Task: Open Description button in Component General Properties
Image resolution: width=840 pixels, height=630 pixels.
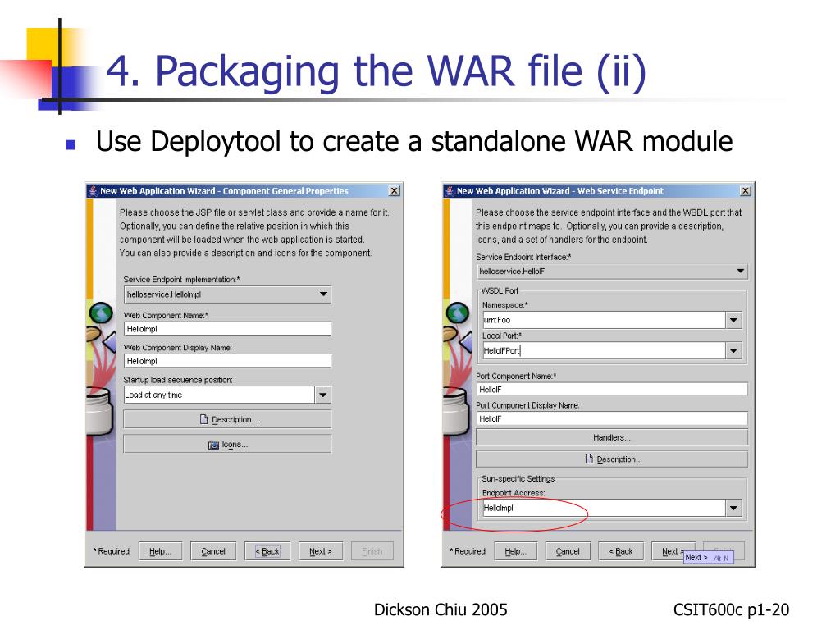Action: (x=228, y=419)
